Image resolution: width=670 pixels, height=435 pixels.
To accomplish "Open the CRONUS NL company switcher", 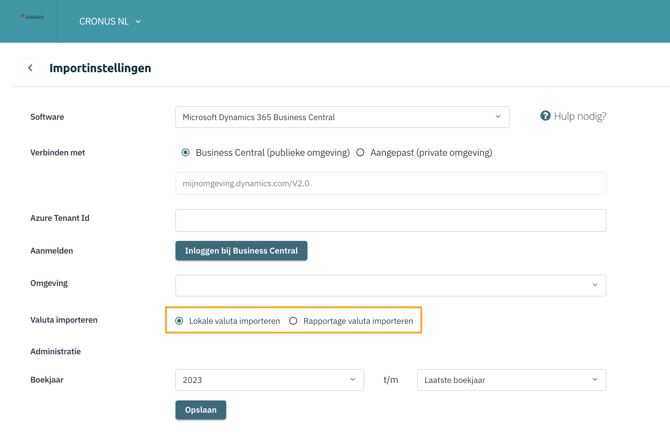I will tap(110, 21).
